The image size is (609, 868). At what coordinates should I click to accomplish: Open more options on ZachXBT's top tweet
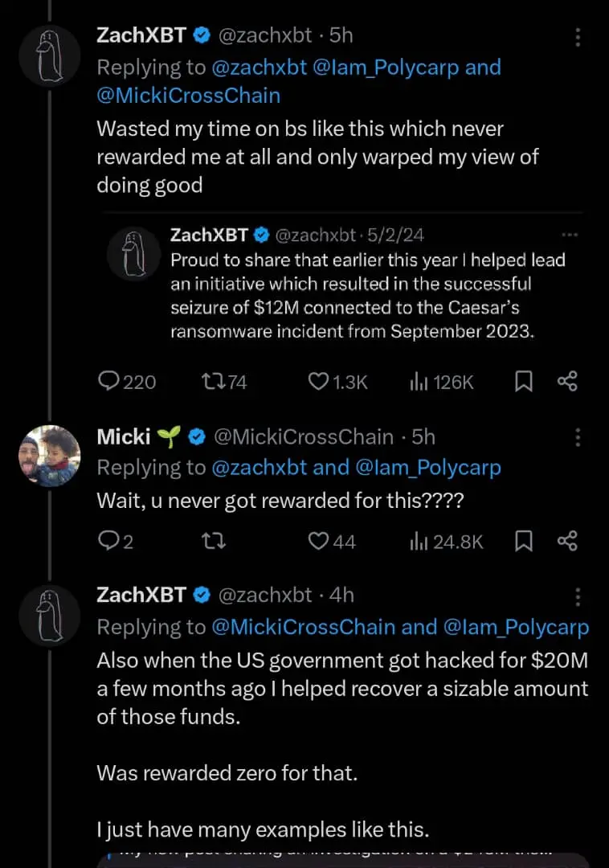tap(578, 37)
